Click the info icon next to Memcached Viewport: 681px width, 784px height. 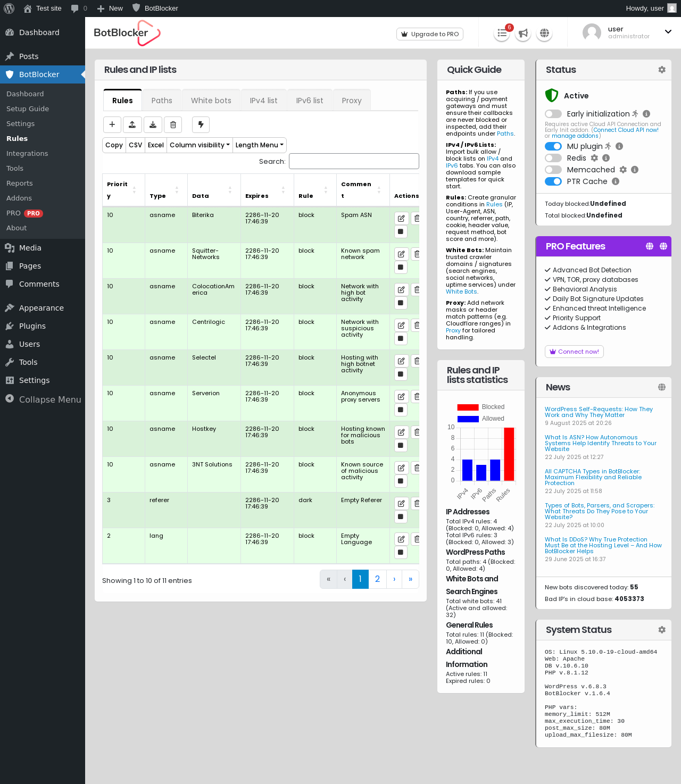coord(635,170)
